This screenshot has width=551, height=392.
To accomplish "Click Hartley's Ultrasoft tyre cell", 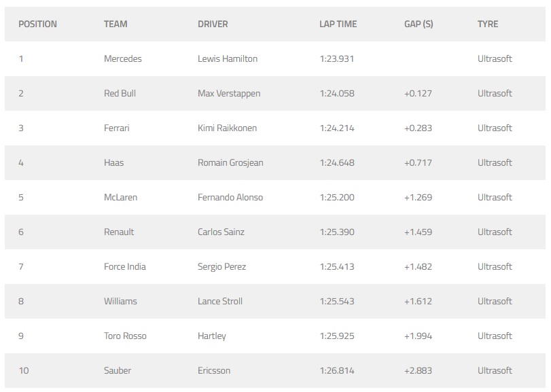I will 495,336.
